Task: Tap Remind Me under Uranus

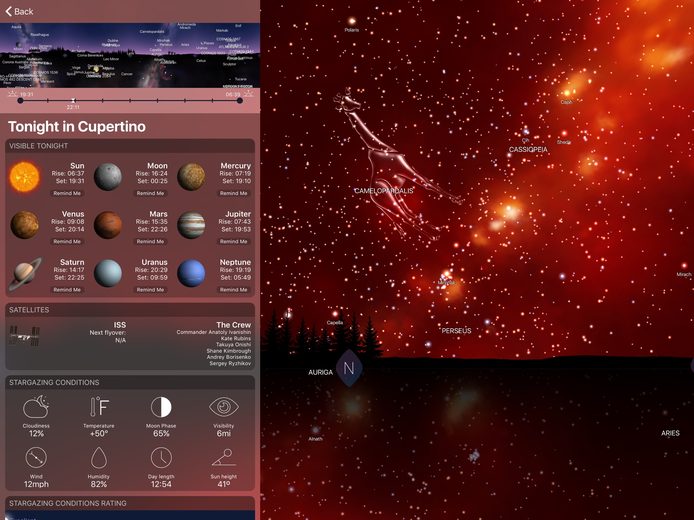Action: tap(150, 290)
